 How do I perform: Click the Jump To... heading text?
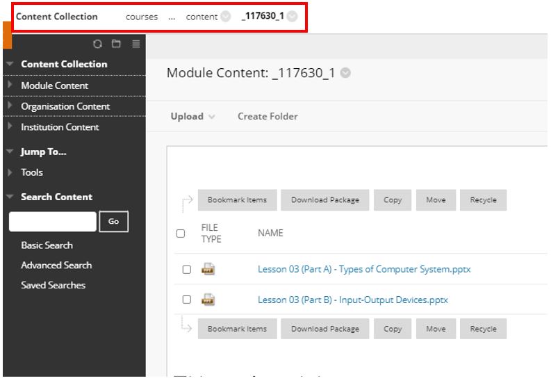coord(44,152)
